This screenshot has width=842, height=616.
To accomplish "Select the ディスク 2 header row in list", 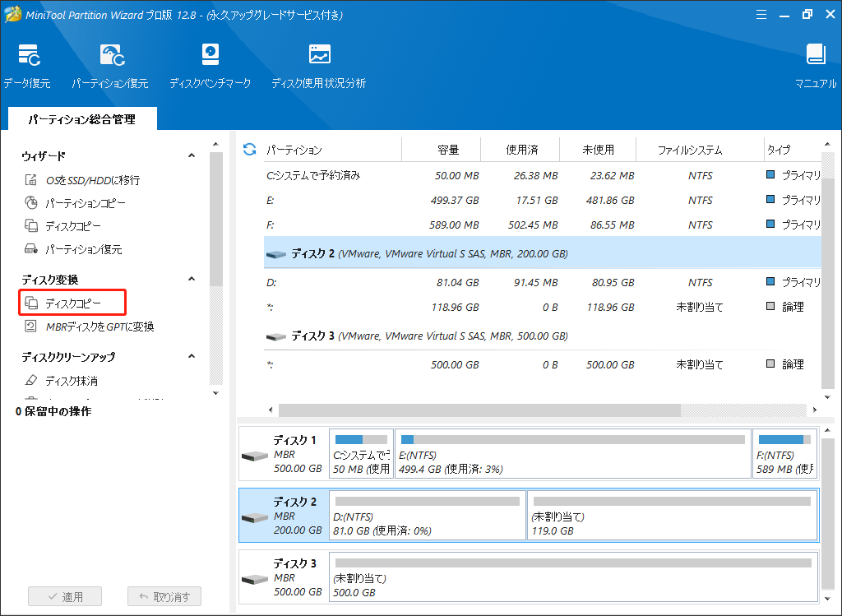I will pyautogui.click(x=543, y=253).
